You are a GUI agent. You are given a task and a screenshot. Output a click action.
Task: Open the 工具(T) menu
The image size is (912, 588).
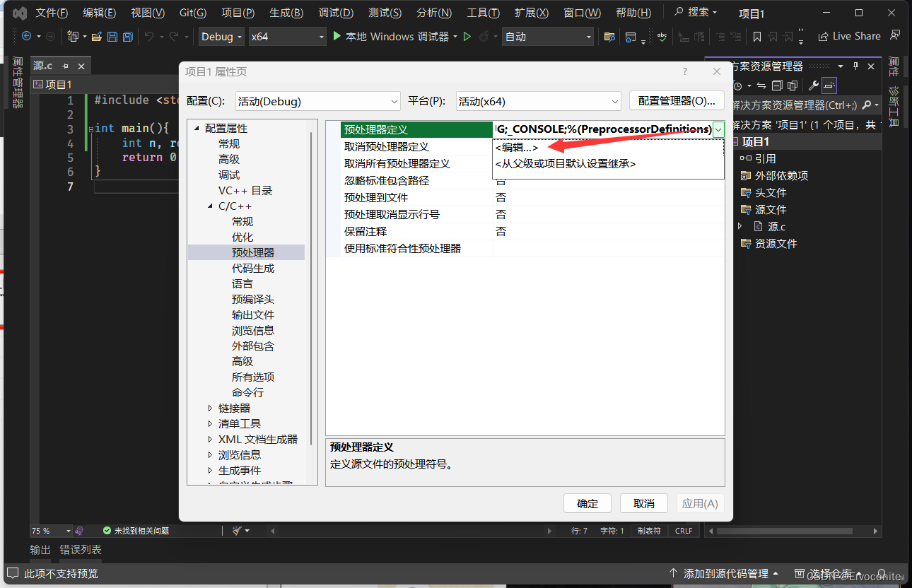click(x=484, y=13)
